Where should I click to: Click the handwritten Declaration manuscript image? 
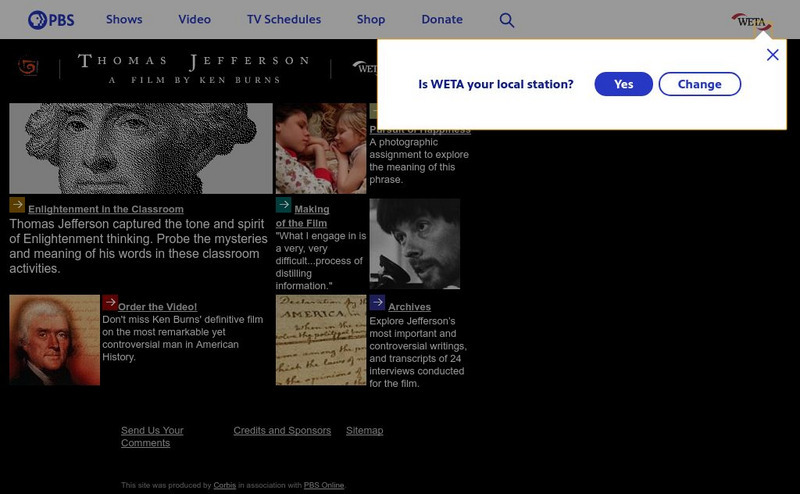point(321,340)
